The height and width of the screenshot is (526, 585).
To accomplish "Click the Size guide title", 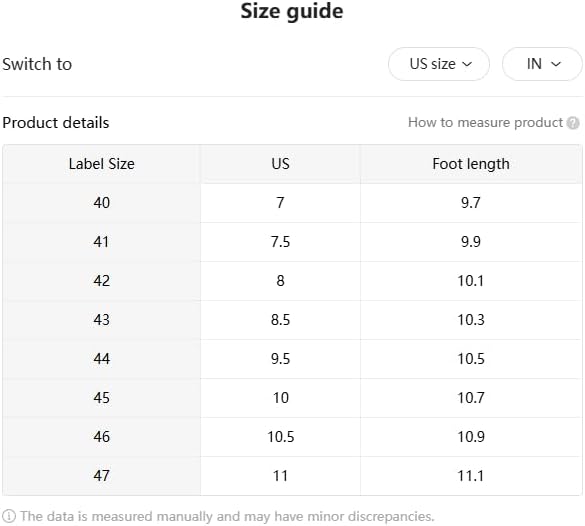I will [x=292, y=11].
